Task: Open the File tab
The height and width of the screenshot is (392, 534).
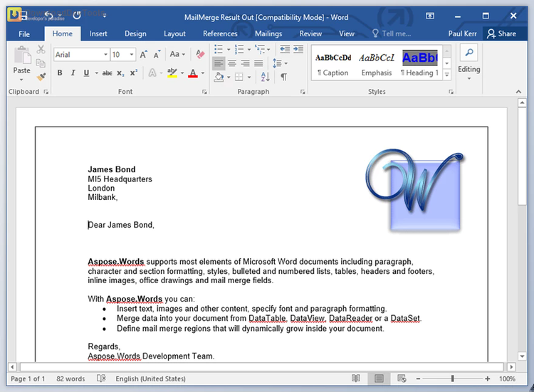Action: (x=24, y=34)
